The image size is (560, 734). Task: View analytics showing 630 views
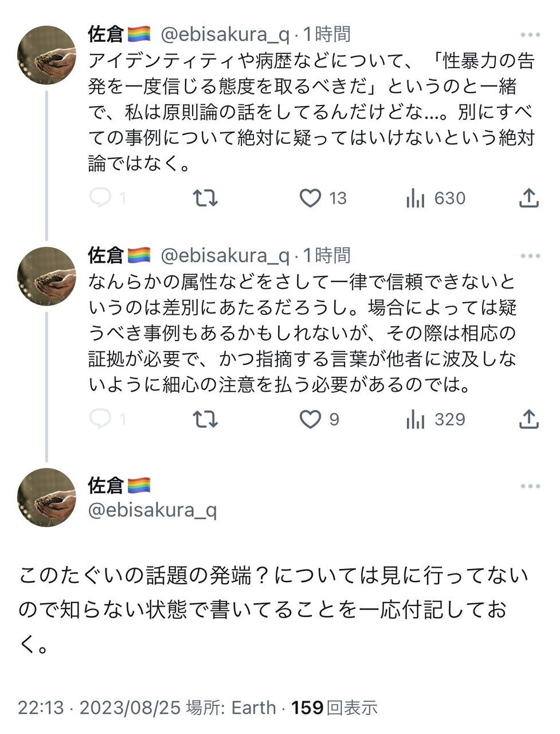tap(416, 198)
